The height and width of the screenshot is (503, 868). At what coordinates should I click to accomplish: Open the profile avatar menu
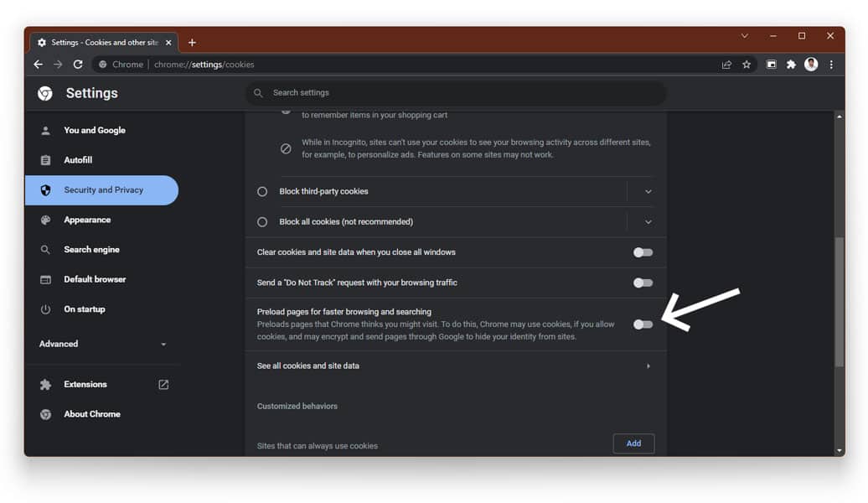click(811, 65)
